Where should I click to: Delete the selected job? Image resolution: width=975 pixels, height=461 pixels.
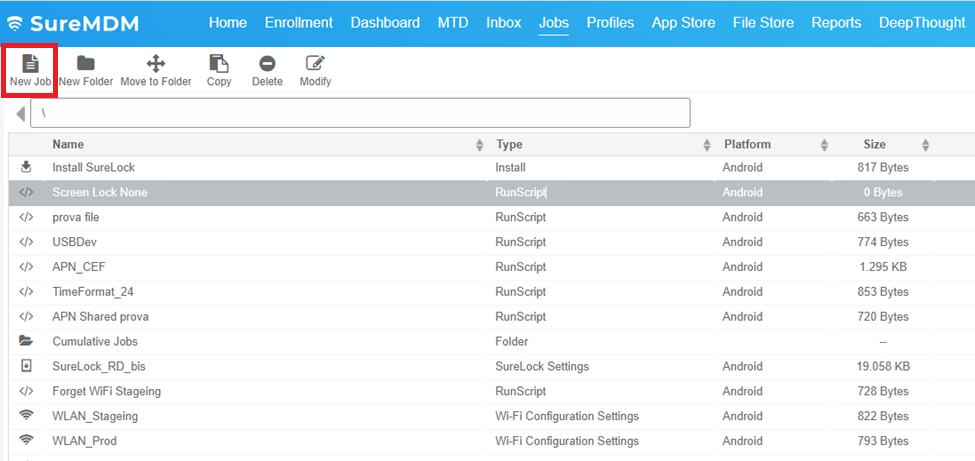[x=267, y=64]
